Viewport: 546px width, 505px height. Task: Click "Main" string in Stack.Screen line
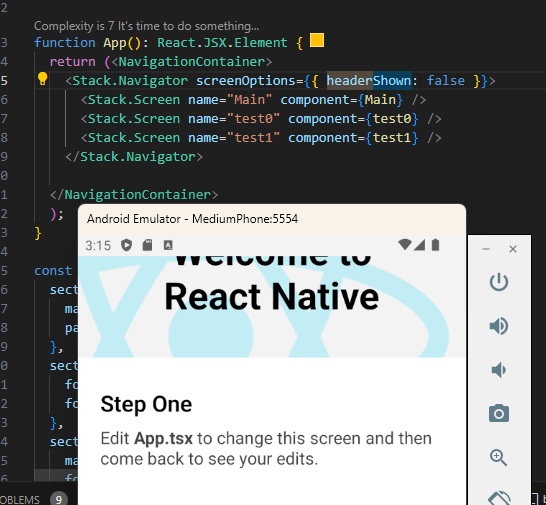tap(249, 100)
